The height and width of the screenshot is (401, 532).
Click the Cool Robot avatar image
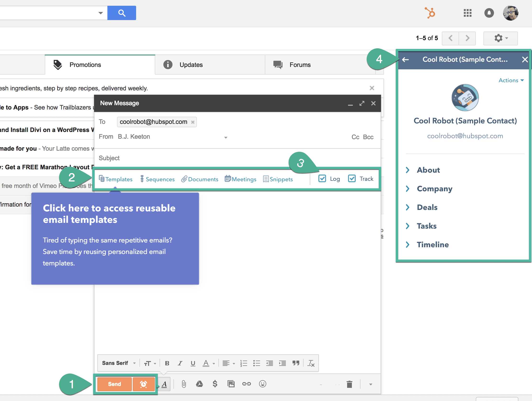(465, 98)
